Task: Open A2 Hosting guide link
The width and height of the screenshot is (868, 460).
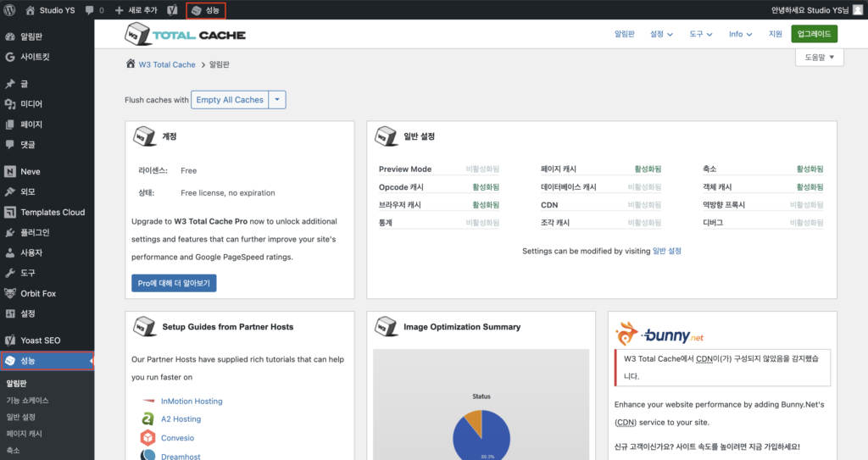Action: point(181,419)
